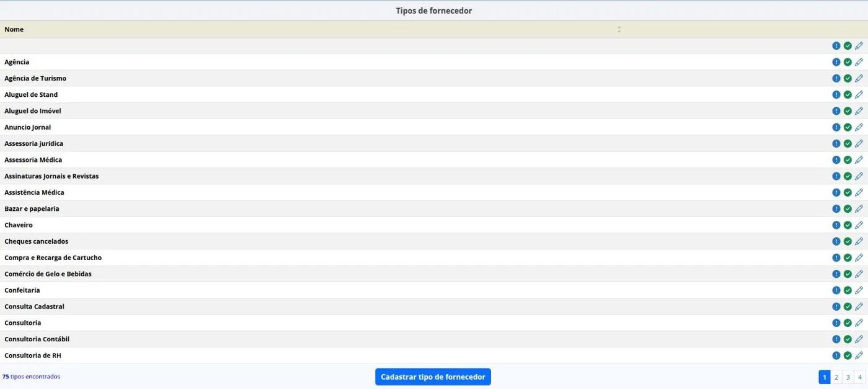The width and height of the screenshot is (868, 389).
Task: Click green check icon for Chaveiro
Action: (x=848, y=225)
